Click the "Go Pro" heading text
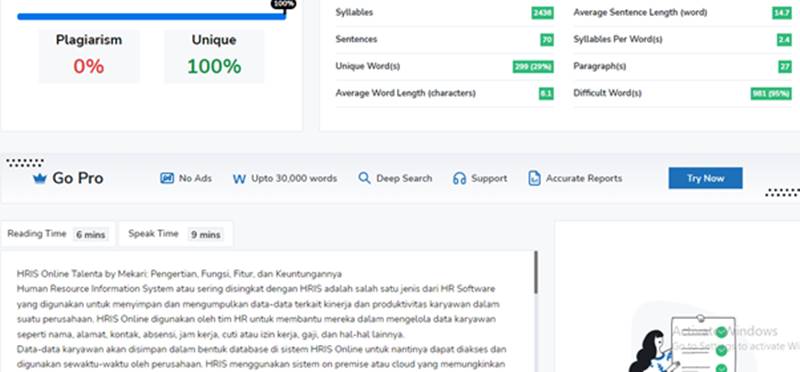Screen dimensions: 800x372 78,178
